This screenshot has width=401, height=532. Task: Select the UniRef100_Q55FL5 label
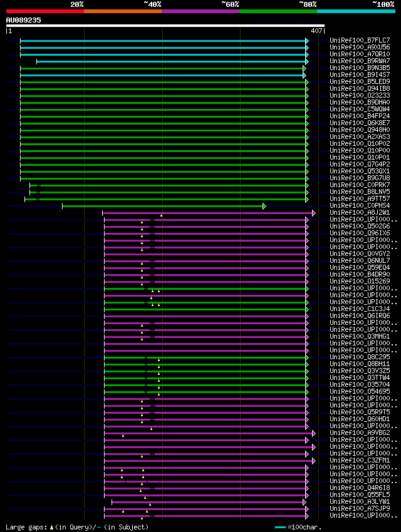(360, 494)
